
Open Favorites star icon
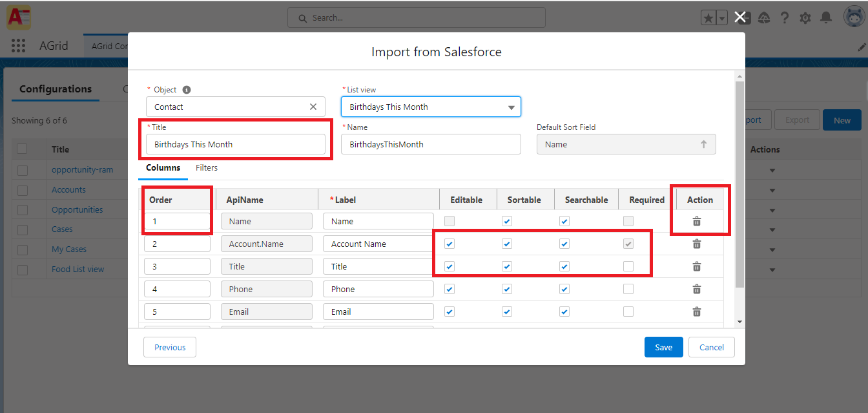coord(708,18)
